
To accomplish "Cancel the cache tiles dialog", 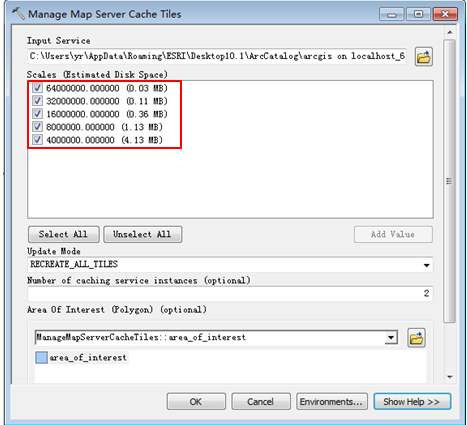I will click(x=261, y=402).
